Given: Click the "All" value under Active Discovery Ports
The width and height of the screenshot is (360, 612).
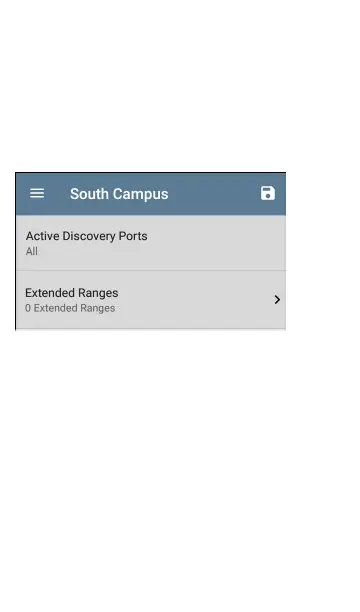Looking at the screenshot, I should pos(32,251).
